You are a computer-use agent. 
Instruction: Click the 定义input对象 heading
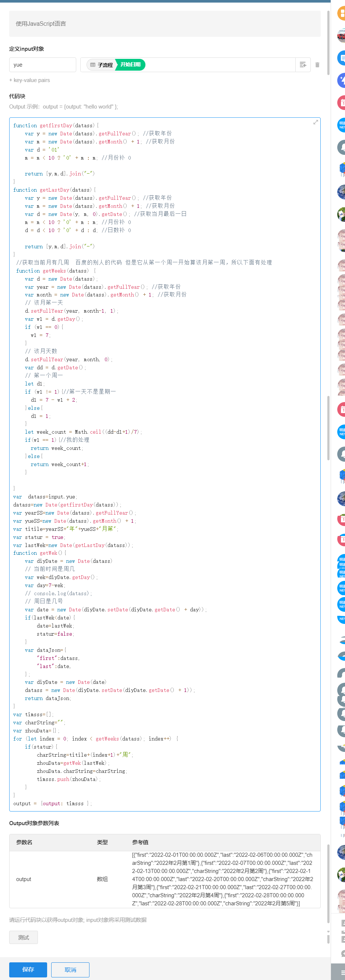pyautogui.click(x=27, y=49)
